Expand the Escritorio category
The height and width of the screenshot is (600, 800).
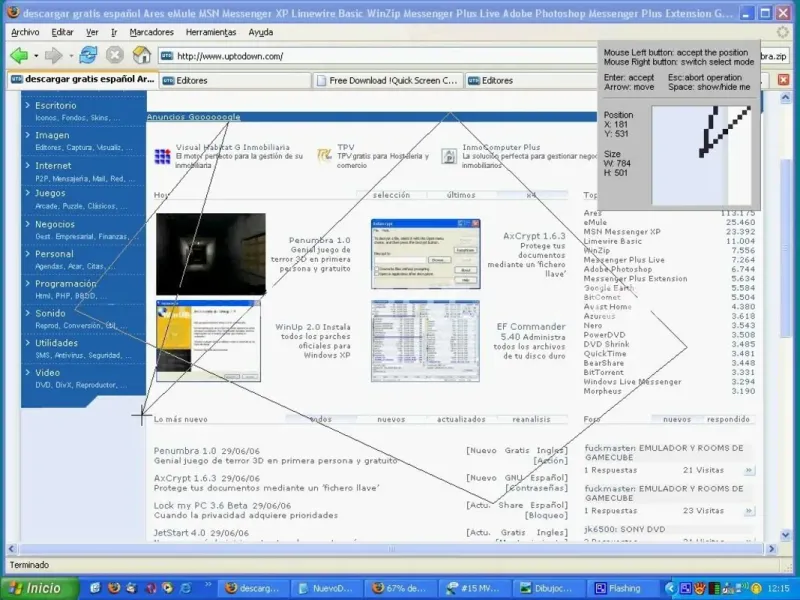[56, 106]
